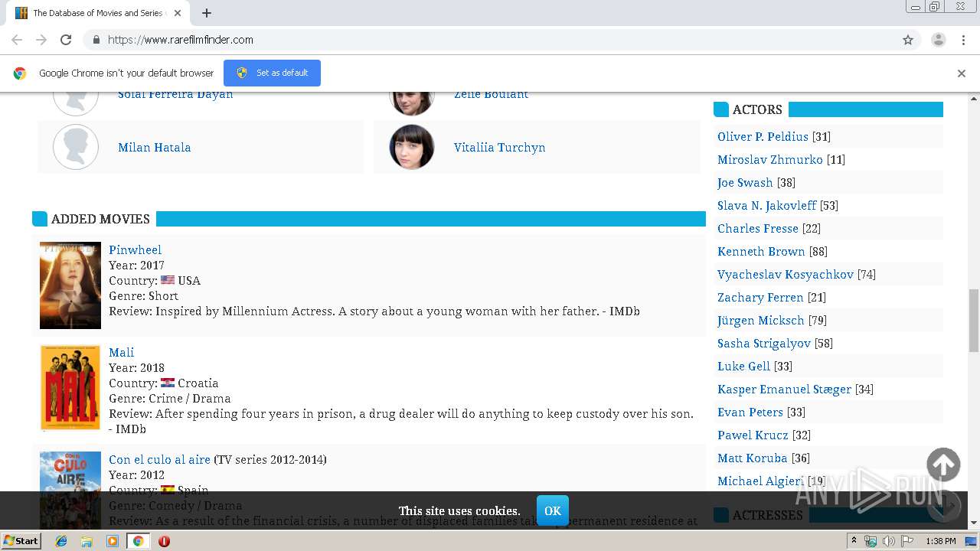Click the browser back arrow
The height and width of the screenshot is (551, 980).
coord(17,40)
